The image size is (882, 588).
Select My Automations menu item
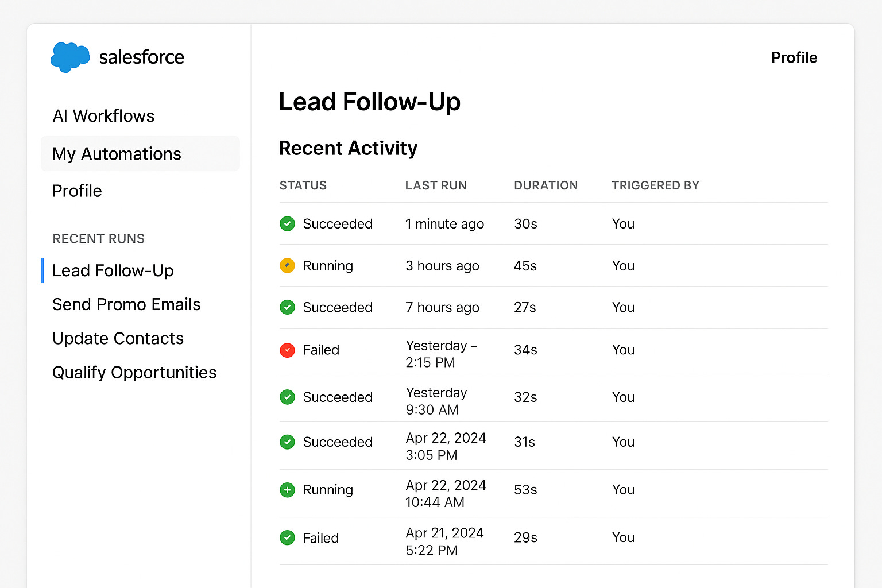pos(140,153)
